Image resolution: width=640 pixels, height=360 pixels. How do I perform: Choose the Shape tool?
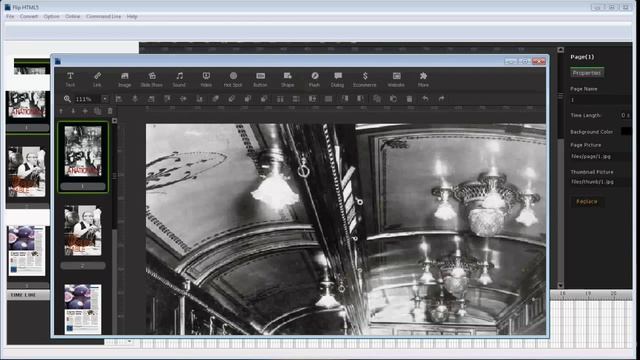click(x=287, y=79)
